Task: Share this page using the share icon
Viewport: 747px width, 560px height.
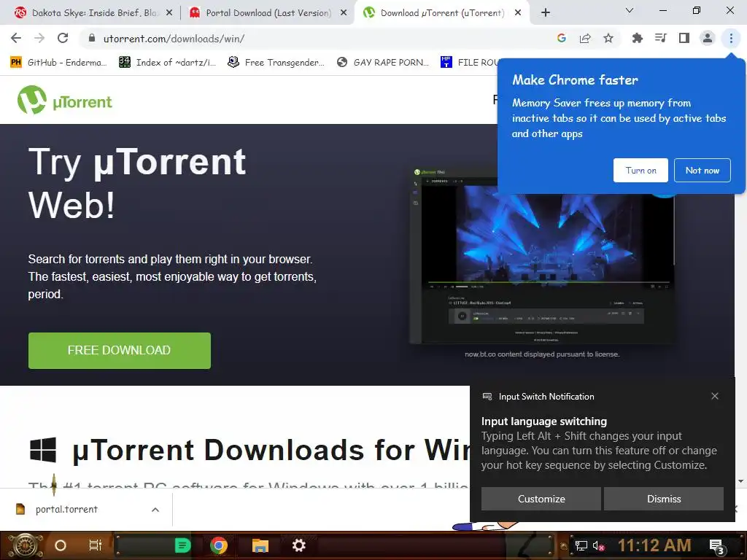Action: pos(585,38)
